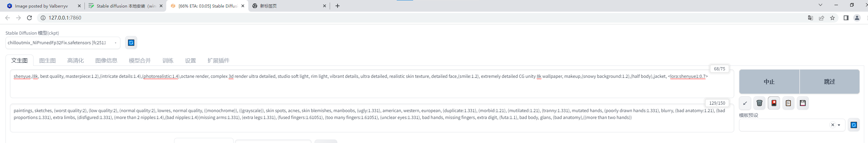868x143 pixels.
Task: Bookmark this page with the star icon
Action: point(832,18)
